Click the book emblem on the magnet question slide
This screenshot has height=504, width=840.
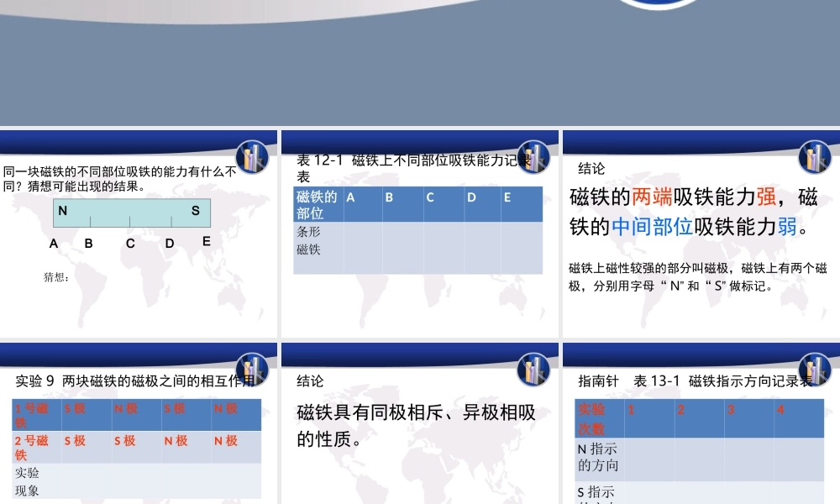tap(250, 157)
